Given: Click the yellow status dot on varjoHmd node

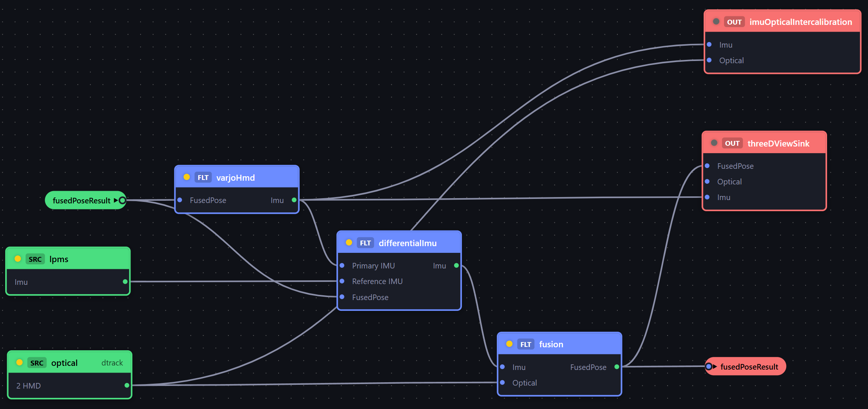Looking at the screenshot, I should pyautogui.click(x=187, y=177).
